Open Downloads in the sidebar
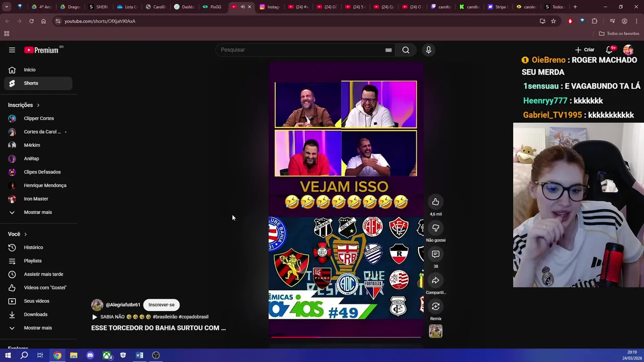 [x=38, y=314]
